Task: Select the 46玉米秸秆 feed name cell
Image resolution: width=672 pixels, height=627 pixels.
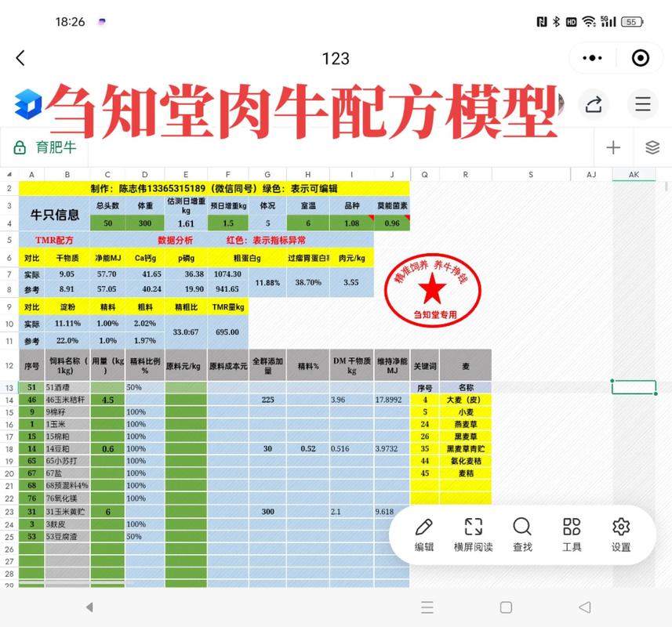Action: [x=67, y=400]
